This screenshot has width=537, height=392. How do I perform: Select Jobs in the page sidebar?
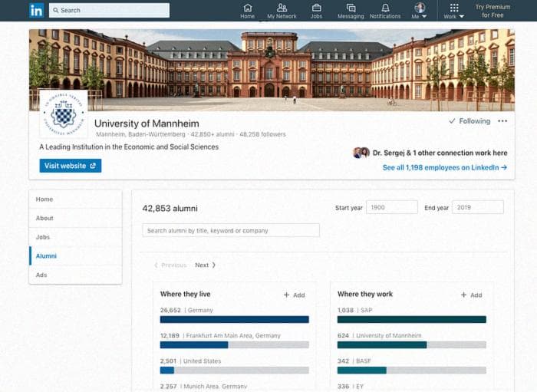(x=75, y=237)
